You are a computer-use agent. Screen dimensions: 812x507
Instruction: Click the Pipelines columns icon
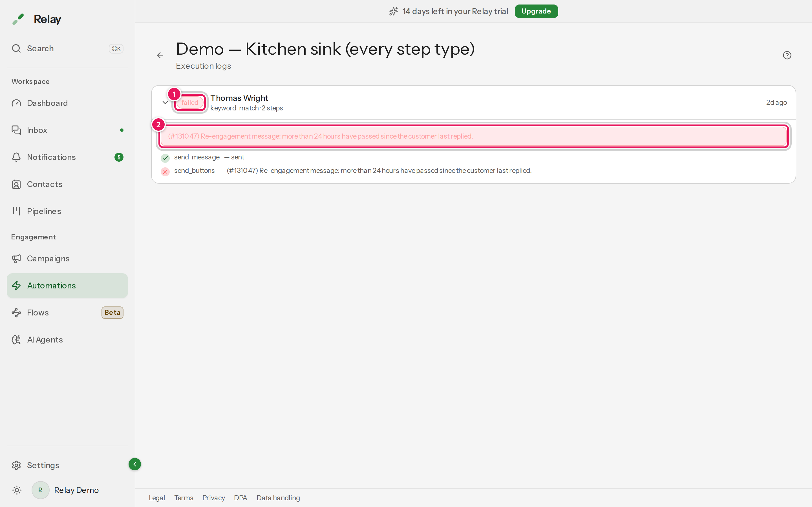16,211
